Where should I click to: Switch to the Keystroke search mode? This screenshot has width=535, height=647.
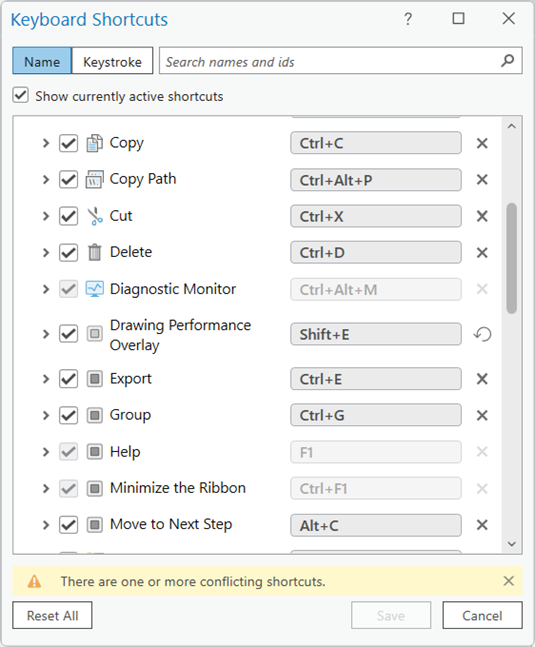(x=112, y=61)
